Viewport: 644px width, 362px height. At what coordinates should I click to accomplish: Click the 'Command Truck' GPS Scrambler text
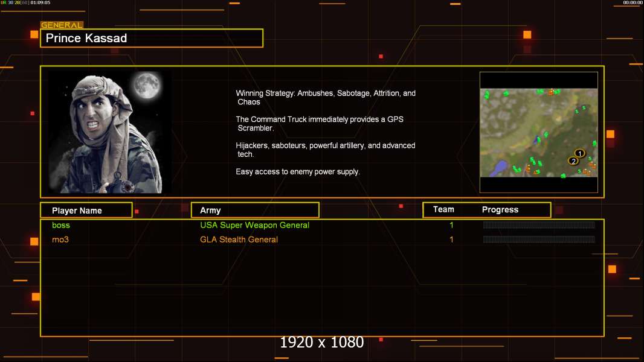coord(320,124)
